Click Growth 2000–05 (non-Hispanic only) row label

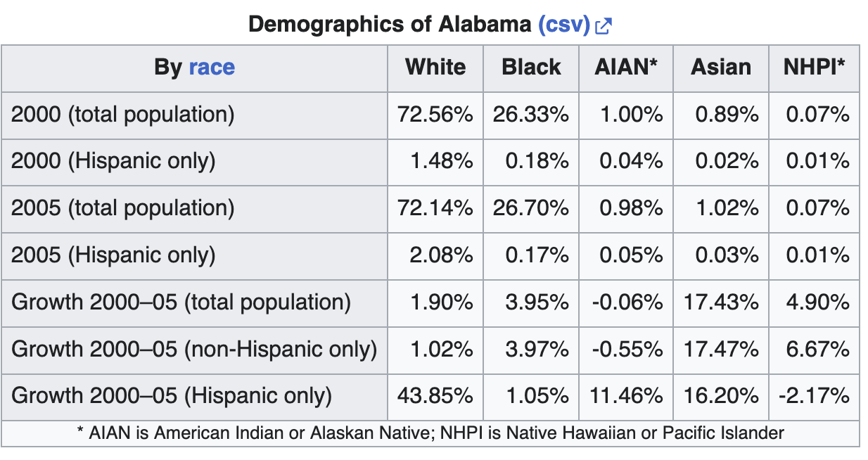click(194, 350)
